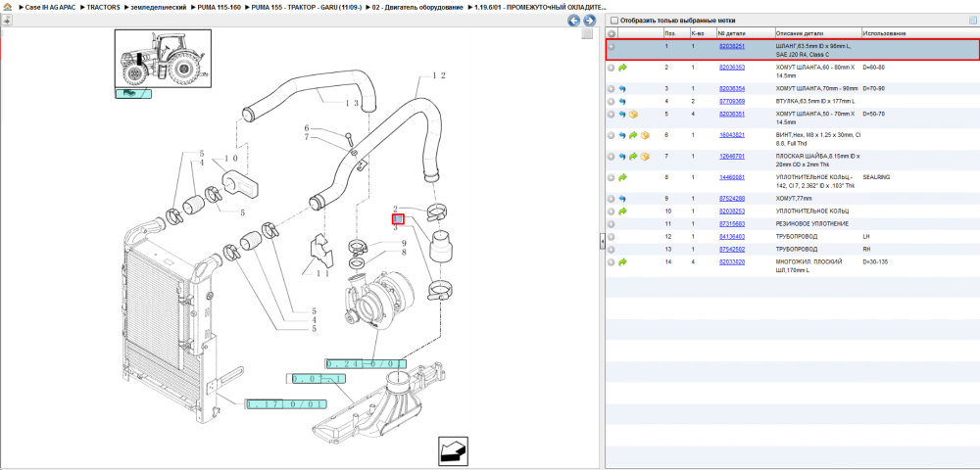Open part number link 82038251
The image size is (980, 470).
(731, 47)
